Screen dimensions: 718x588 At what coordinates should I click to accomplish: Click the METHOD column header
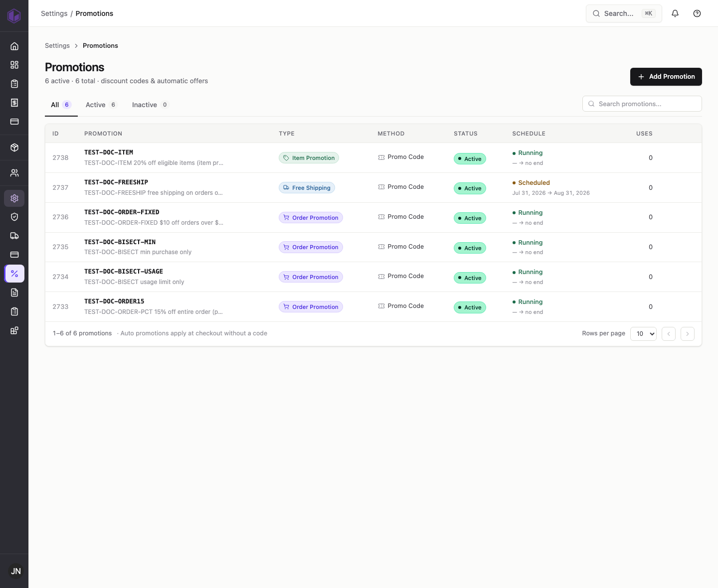(391, 134)
